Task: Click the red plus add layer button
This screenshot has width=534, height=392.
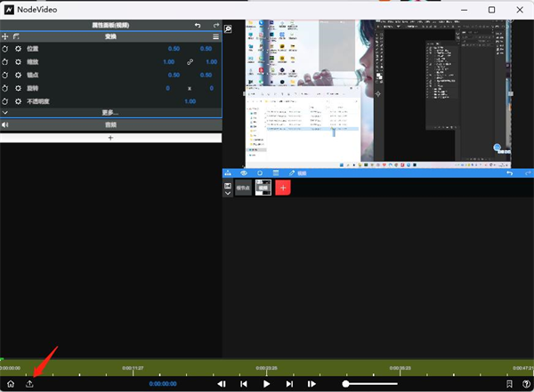Action: [283, 188]
